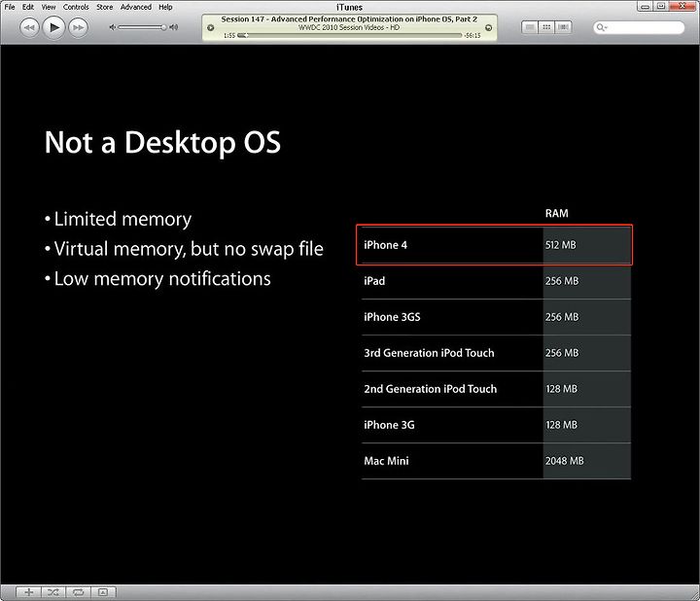The image size is (700, 601).
Task: Click the RAM column header
Action: coord(557,213)
